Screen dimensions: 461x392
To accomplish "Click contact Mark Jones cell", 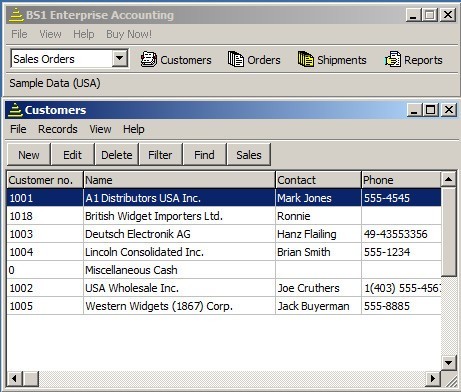I will point(318,198).
